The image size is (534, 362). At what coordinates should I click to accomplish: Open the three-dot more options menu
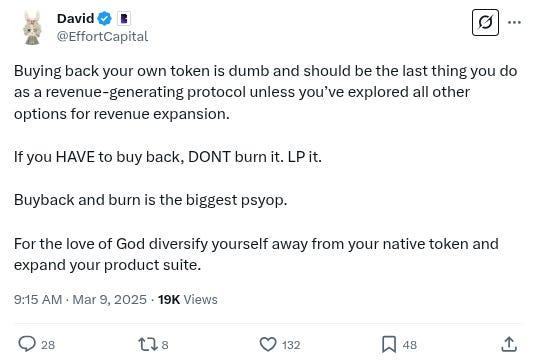click(x=514, y=22)
